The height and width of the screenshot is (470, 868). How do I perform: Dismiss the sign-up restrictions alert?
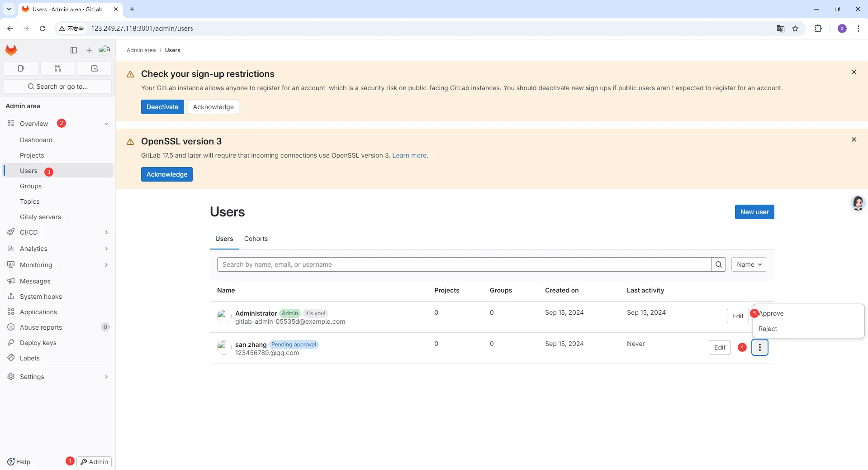click(854, 72)
